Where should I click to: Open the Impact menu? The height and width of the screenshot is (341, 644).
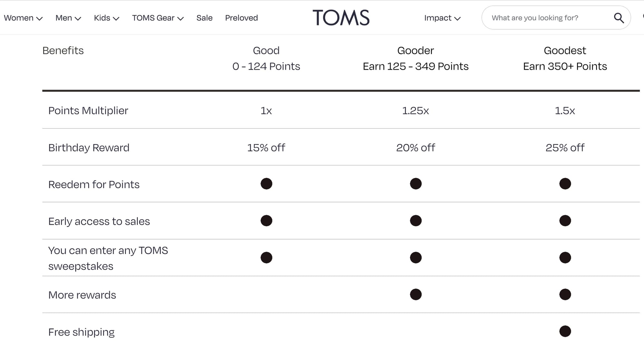442,18
